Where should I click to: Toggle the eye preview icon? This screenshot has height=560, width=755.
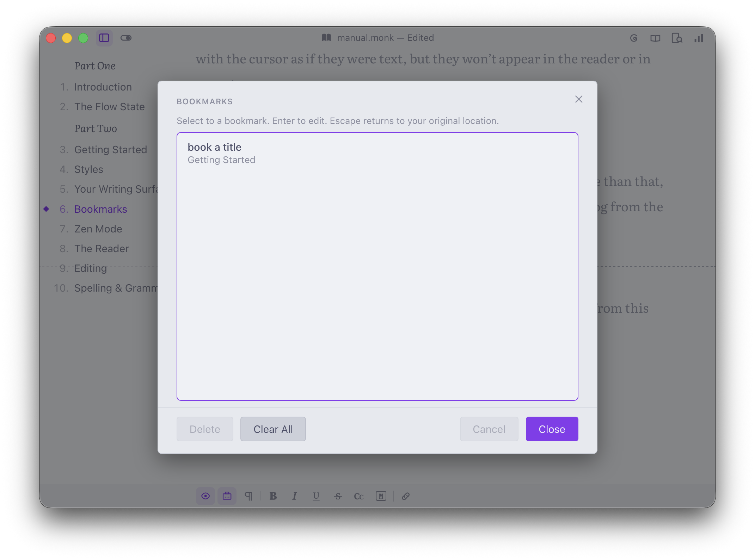click(205, 496)
